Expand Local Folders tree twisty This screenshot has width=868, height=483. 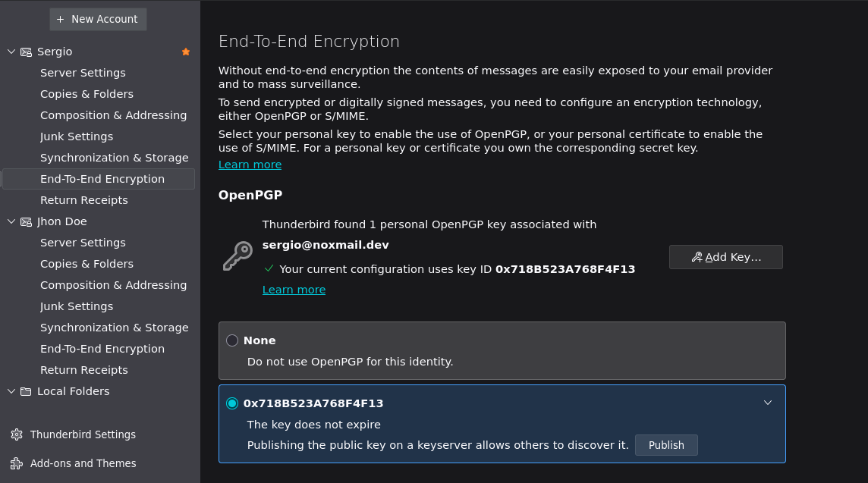[x=11, y=391]
